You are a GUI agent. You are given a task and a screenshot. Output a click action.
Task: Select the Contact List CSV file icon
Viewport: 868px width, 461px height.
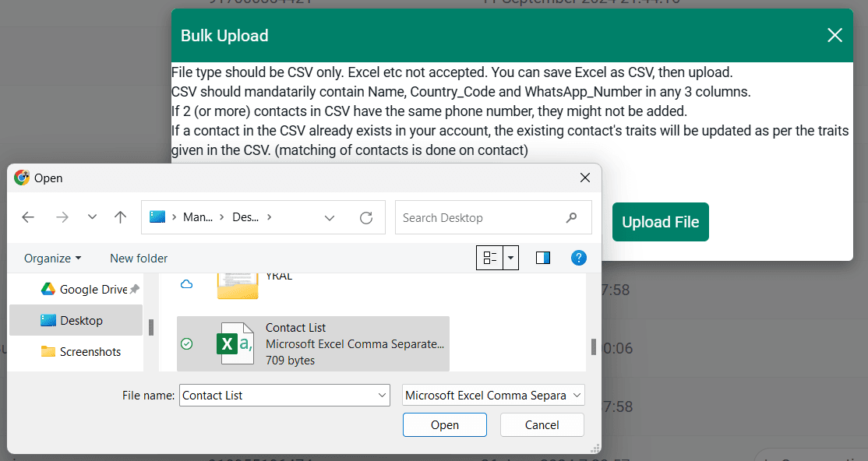235,343
